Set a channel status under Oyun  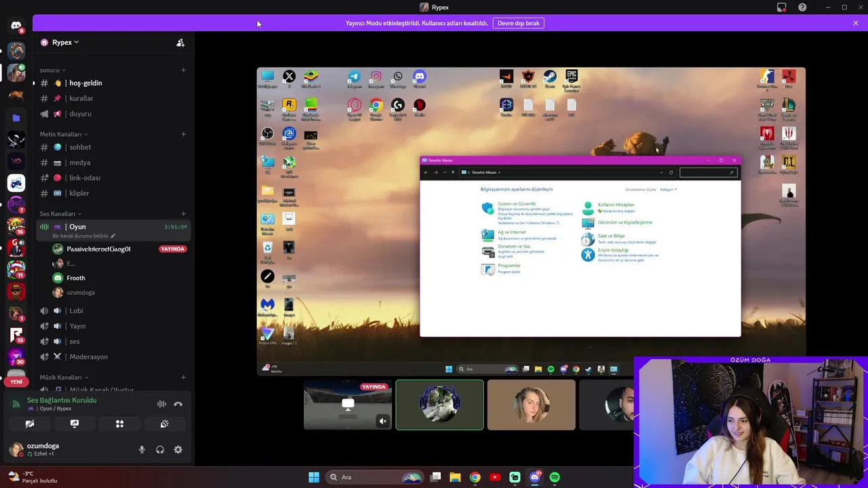tap(83, 236)
